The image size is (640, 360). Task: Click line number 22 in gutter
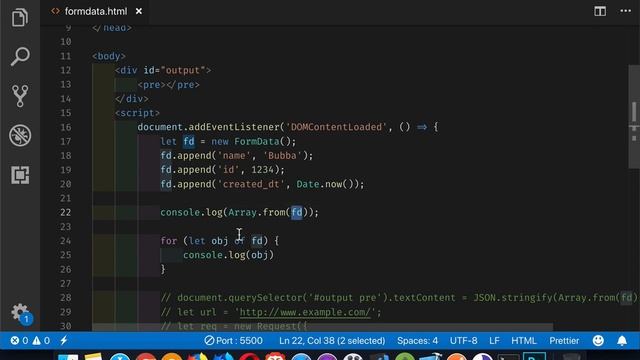(65, 213)
